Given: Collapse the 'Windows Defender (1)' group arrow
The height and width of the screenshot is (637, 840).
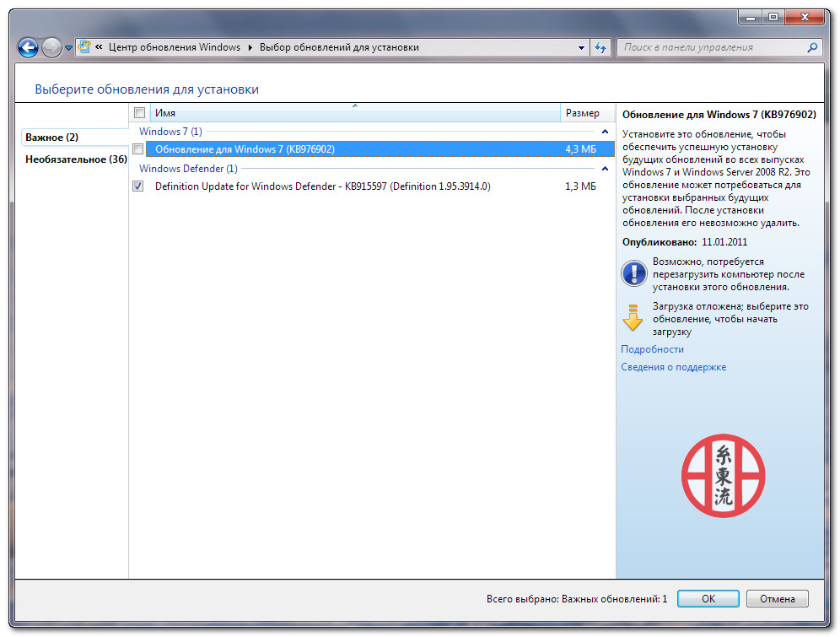Looking at the screenshot, I should [605, 169].
